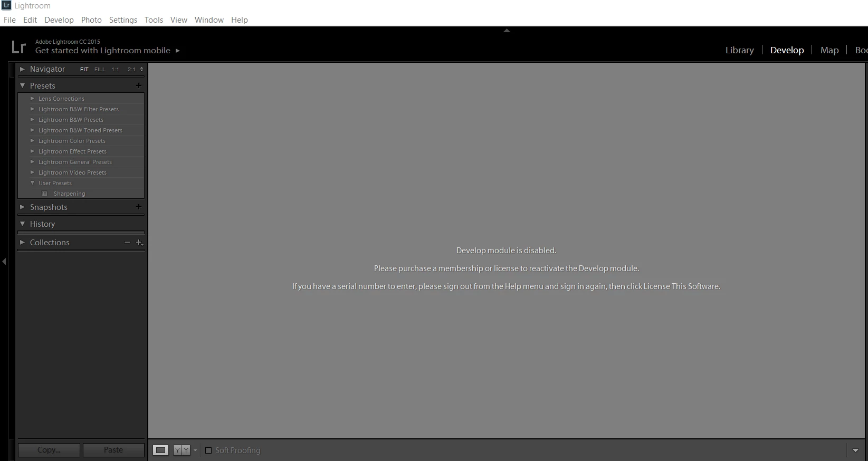This screenshot has width=868, height=461.
Task: Switch to the Develop module
Action: pyautogui.click(x=787, y=50)
